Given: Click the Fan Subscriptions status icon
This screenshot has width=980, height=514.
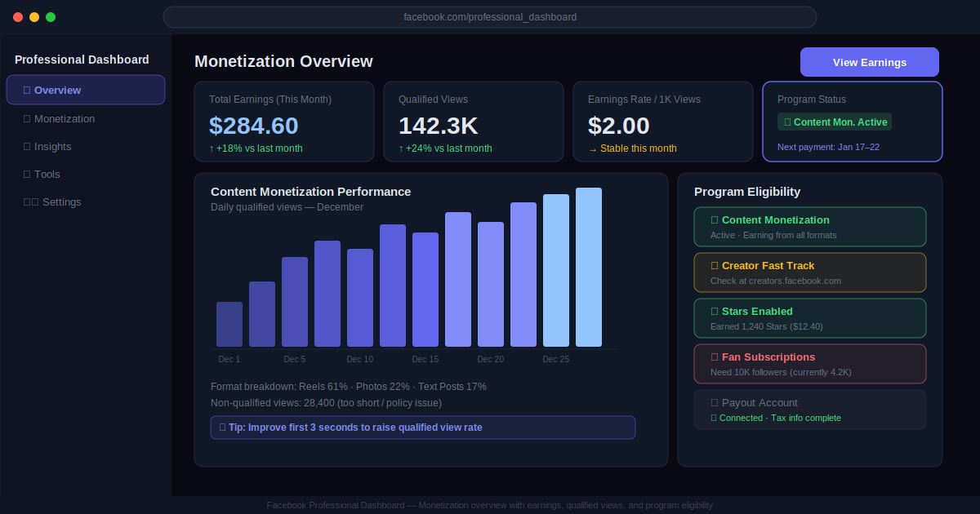Looking at the screenshot, I should tap(715, 357).
